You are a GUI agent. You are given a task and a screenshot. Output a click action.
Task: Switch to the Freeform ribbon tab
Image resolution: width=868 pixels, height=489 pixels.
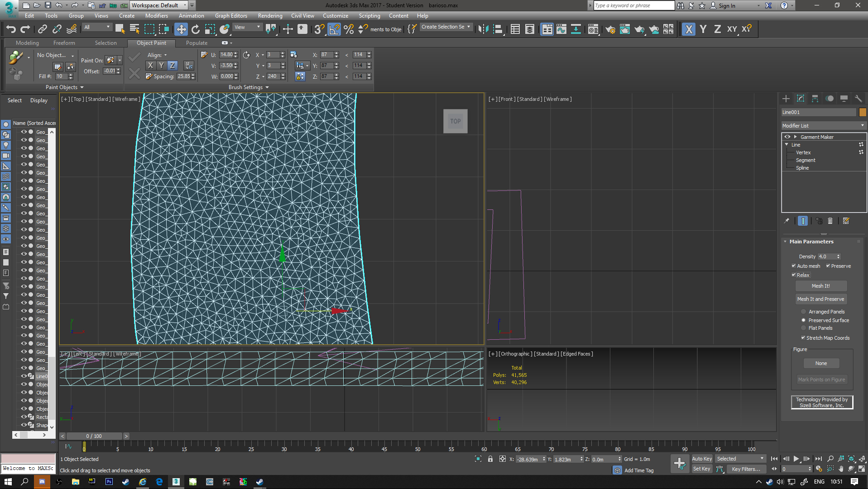[x=64, y=43]
